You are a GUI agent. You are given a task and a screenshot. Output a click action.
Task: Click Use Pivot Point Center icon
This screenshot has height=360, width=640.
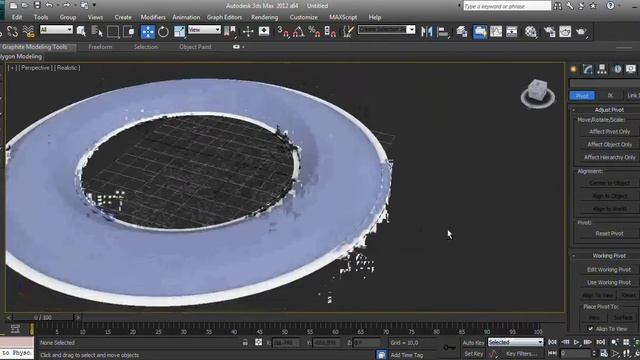[x=230, y=31]
